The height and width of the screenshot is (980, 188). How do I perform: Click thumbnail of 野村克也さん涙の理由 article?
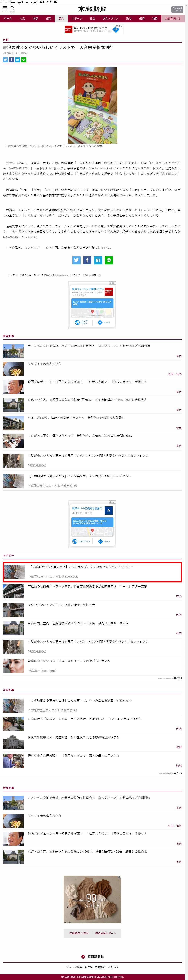[x=13, y=761]
